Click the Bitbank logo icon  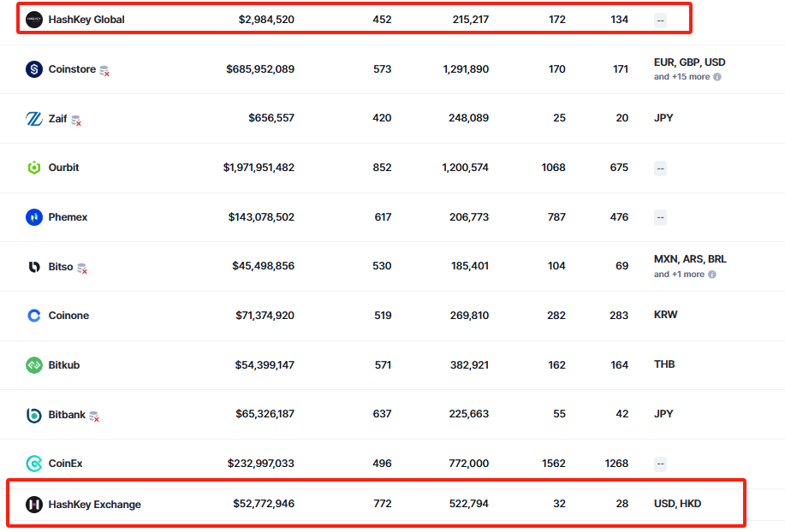click(34, 415)
